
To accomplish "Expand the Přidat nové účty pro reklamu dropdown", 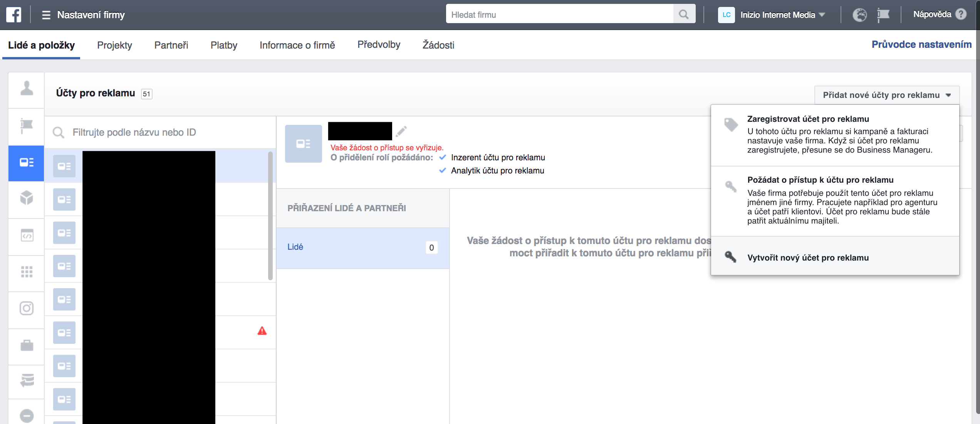I will point(887,95).
